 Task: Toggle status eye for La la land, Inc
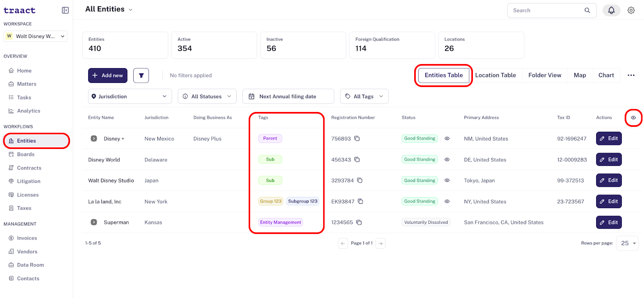tap(447, 201)
